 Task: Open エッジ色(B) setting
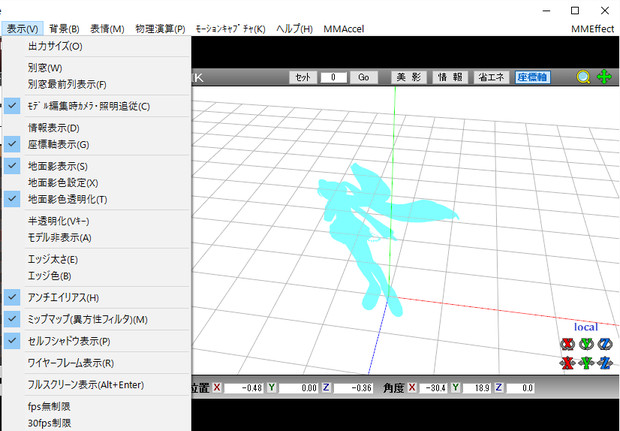(x=97, y=276)
